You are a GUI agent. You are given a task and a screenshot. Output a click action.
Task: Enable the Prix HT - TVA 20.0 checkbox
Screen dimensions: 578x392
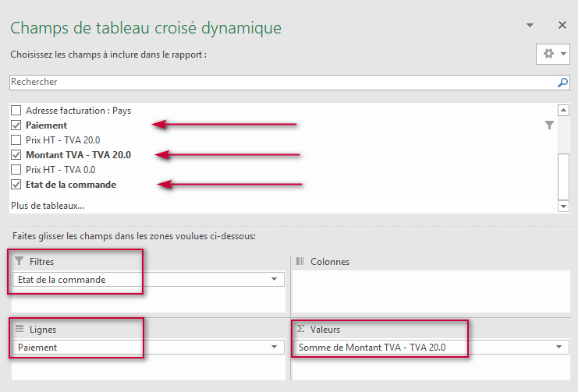coord(16,140)
